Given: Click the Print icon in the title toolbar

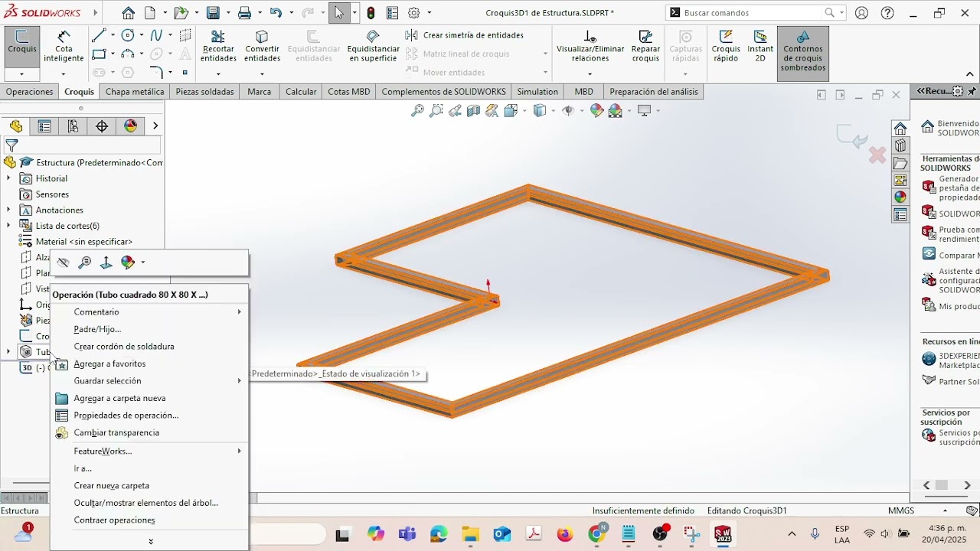Looking at the screenshot, I should (x=244, y=13).
